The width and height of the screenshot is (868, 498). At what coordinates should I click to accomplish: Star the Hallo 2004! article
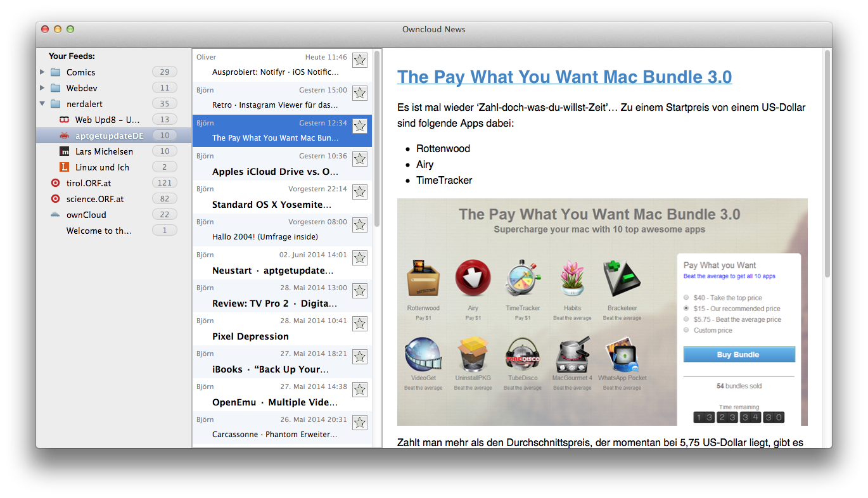[x=359, y=225]
